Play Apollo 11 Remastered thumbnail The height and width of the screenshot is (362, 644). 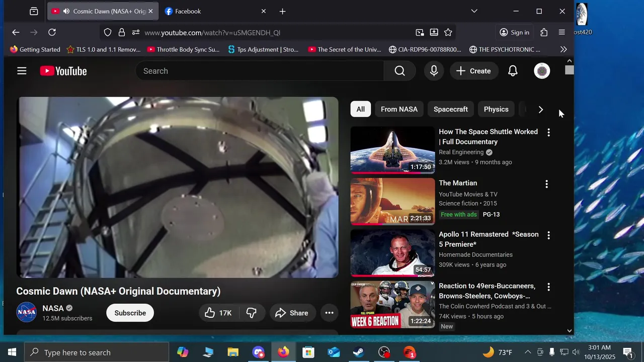tap(392, 253)
